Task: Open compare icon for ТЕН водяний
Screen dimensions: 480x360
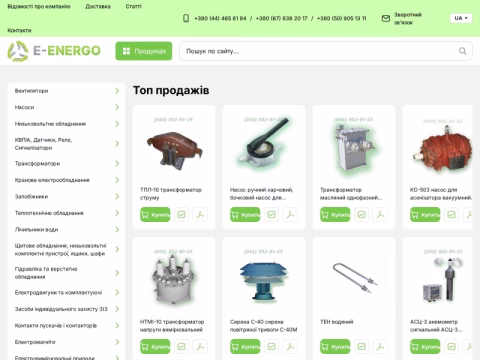Action: [361, 347]
